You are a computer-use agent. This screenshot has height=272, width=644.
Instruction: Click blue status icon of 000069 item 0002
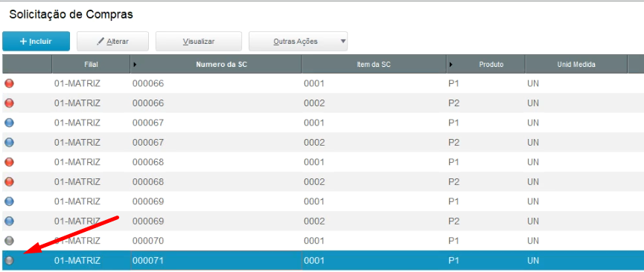[9, 221]
